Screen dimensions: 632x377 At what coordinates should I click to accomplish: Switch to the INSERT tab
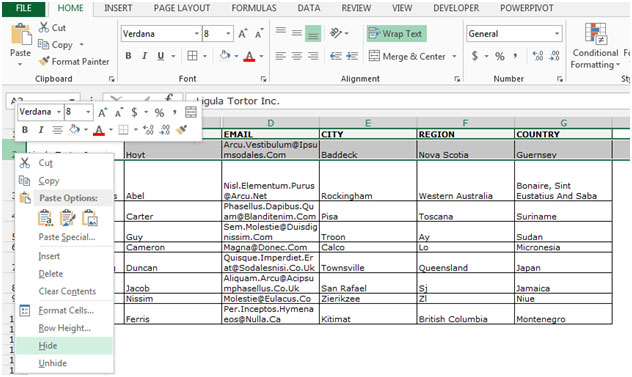coord(118,8)
